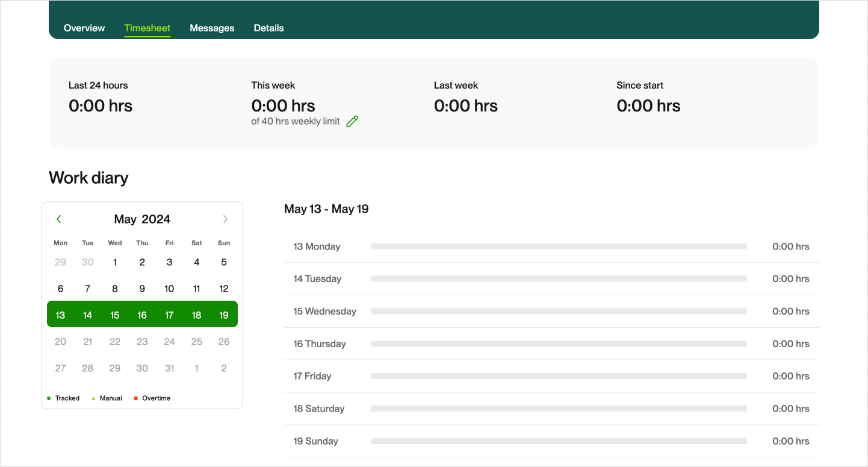Select May 28 in the calendar
Screen dimensions: 868x467
(88, 368)
